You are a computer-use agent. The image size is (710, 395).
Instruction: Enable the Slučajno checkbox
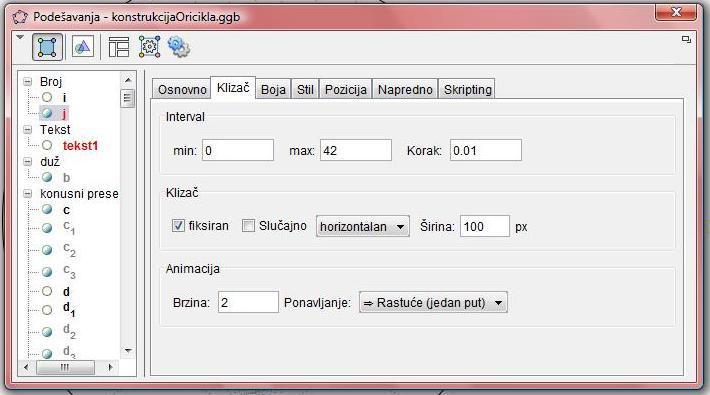pyautogui.click(x=248, y=225)
